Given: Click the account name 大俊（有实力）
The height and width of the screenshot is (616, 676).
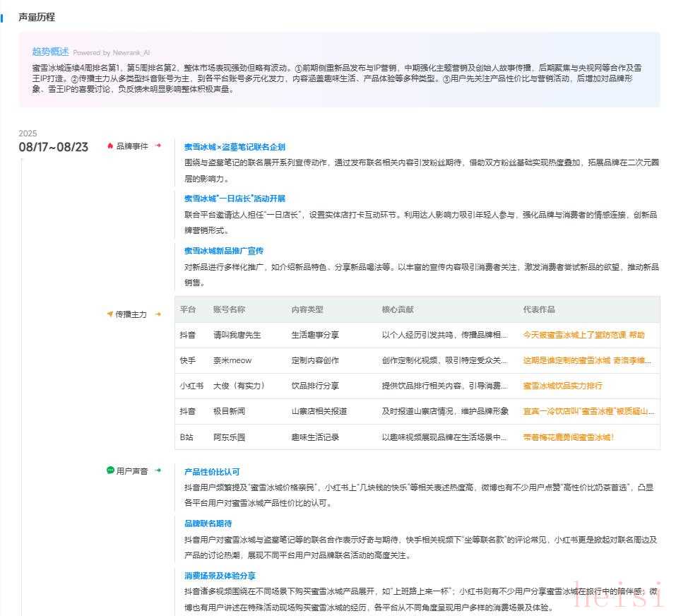Looking at the screenshot, I should [x=239, y=386].
